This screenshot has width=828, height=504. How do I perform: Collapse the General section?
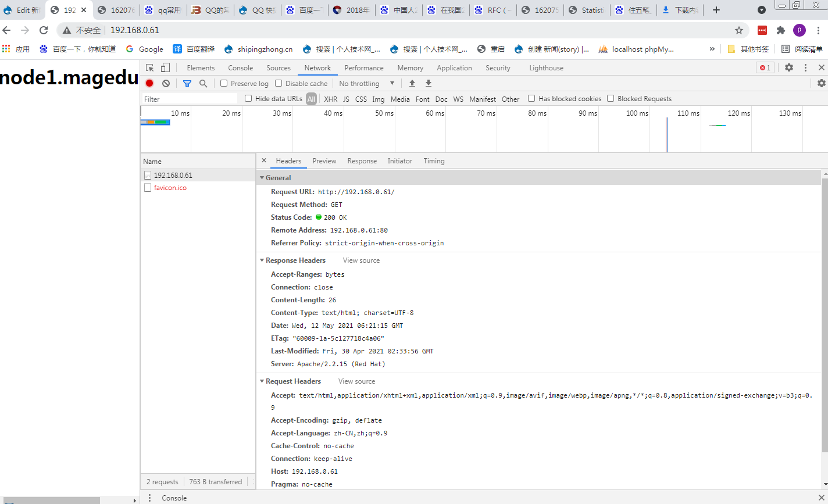click(262, 178)
